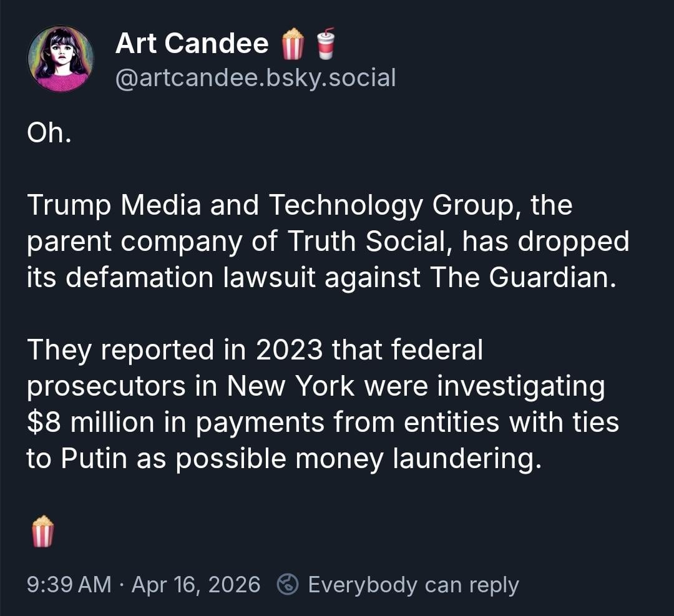The width and height of the screenshot is (674, 616).
Task: Click the soda cup emoji beside the name
Action: pos(325,44)
